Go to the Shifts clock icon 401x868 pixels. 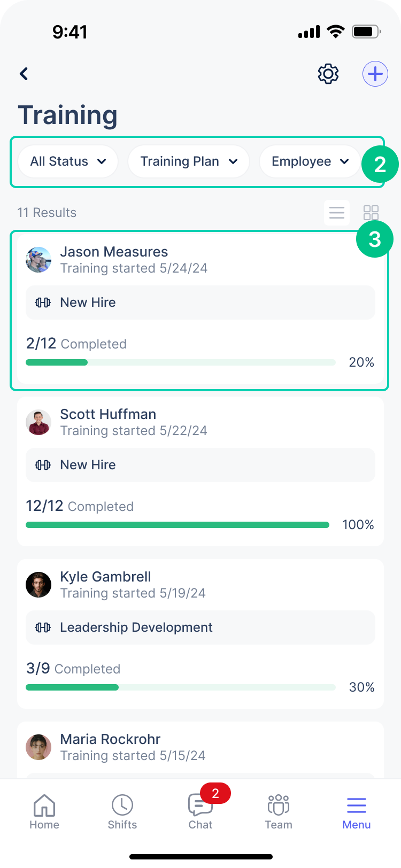tap(122, 811)
